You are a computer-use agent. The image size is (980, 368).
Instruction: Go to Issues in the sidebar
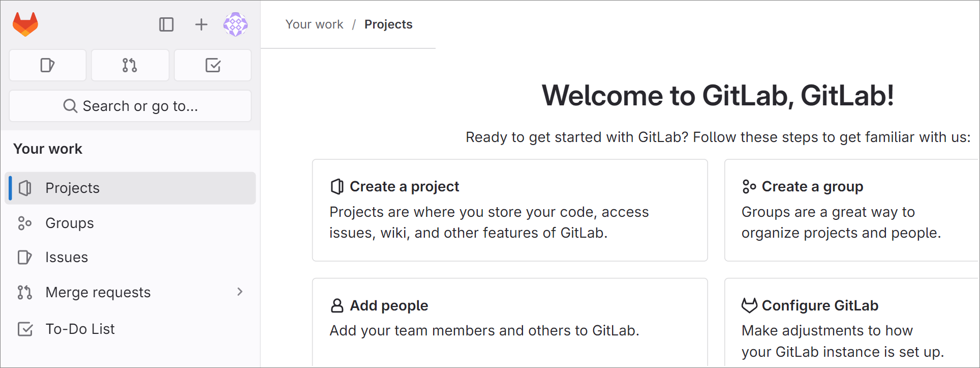tap(130, 257)
